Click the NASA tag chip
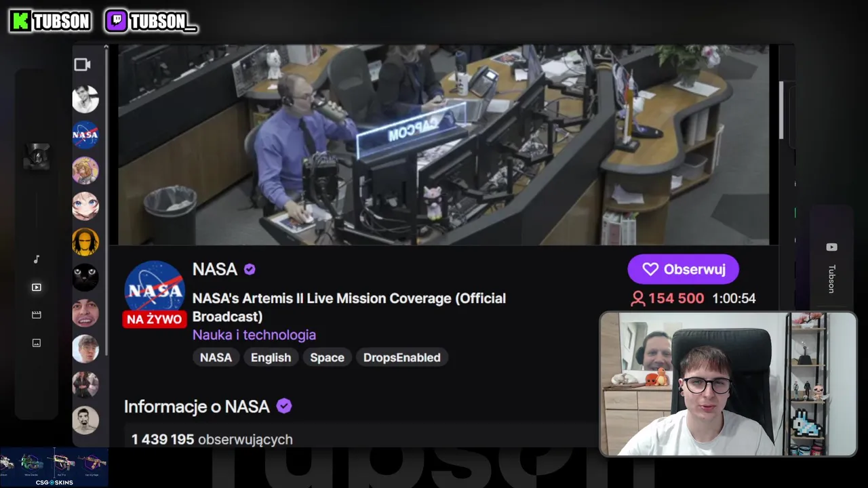This screenshot has width=868, height=488. 216,357
